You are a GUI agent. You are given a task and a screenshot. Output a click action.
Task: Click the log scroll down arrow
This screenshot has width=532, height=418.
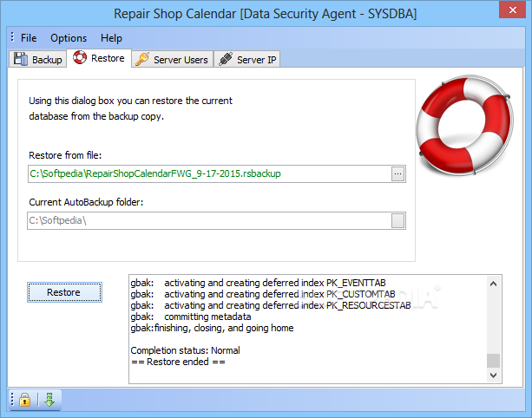pyautogui.click(x=493, y=375)
